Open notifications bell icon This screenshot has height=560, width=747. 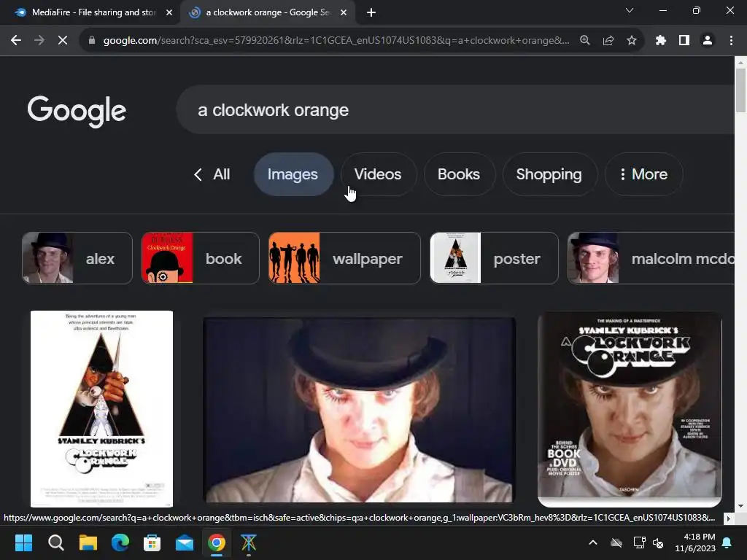tap(727, 542)
